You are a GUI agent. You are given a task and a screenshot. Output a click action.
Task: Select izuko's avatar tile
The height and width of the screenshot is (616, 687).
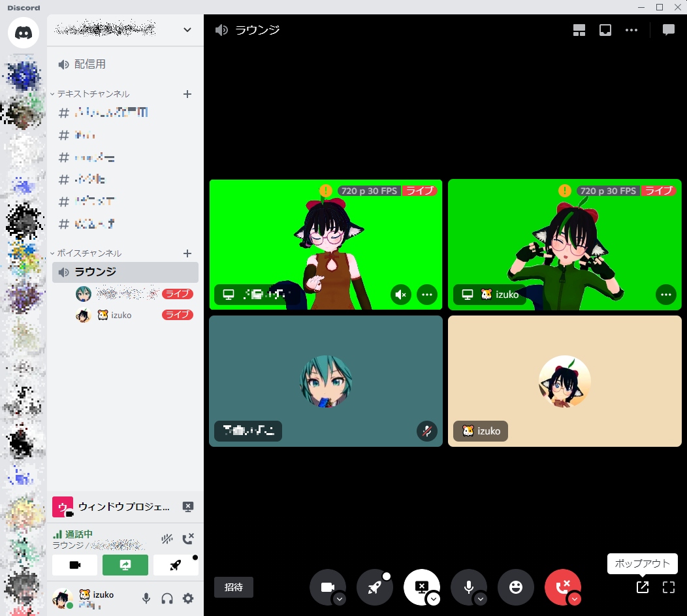(x=564, y=381)
